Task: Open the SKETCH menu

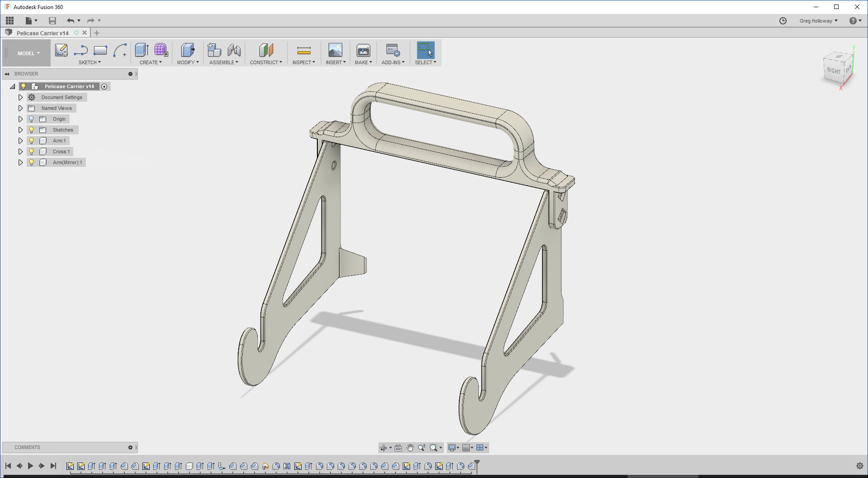Action: 90,62
